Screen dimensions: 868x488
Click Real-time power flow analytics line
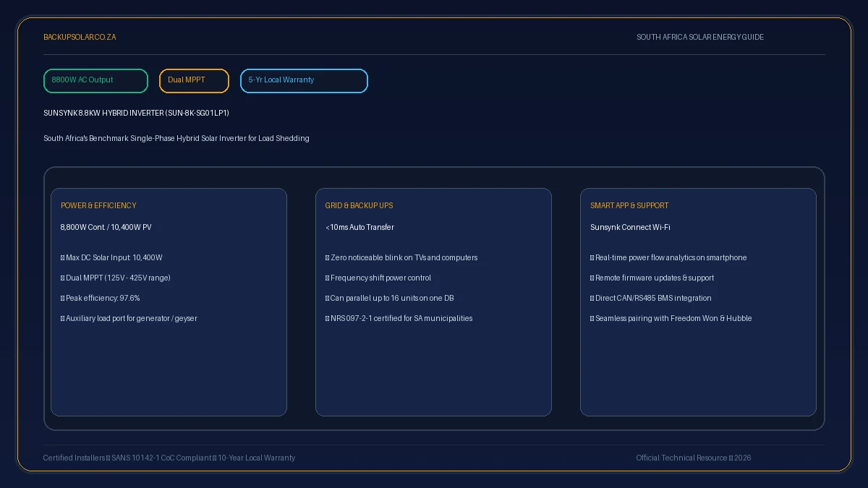668,258
